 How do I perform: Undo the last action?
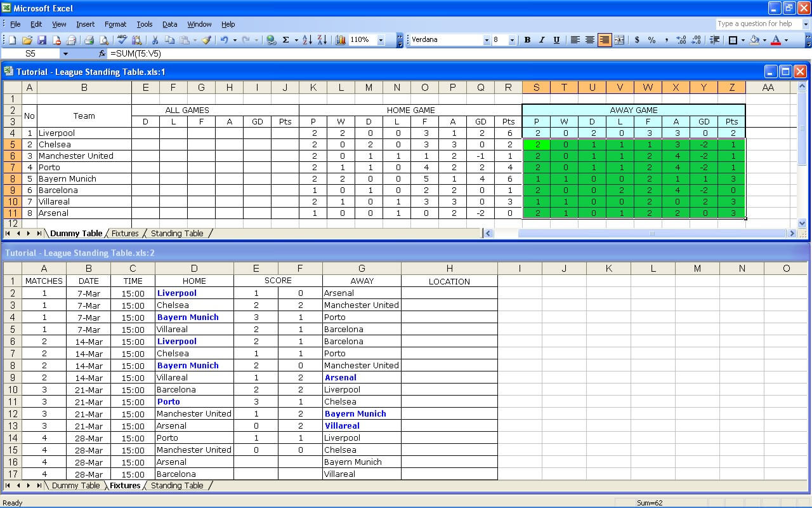224,40
